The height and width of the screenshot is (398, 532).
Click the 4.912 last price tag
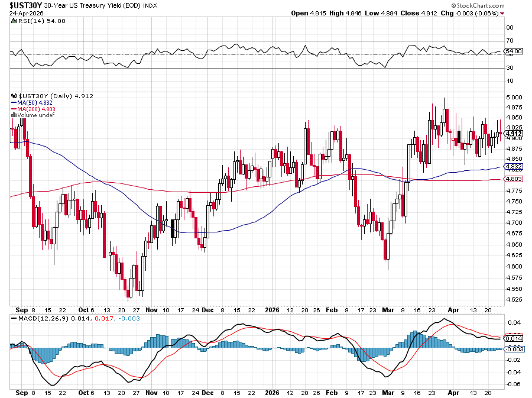[x=512, y=134]
